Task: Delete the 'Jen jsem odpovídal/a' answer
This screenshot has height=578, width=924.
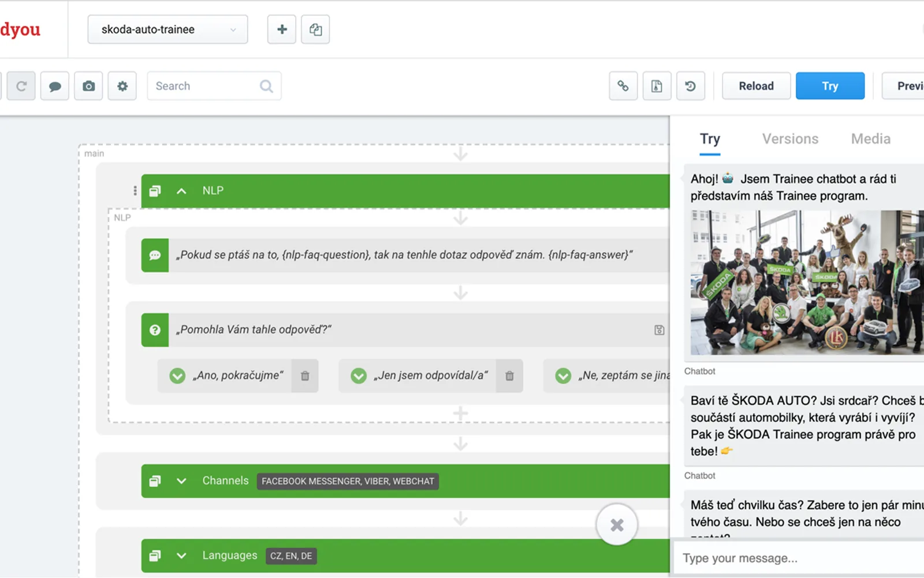Action: coord(509,376)
